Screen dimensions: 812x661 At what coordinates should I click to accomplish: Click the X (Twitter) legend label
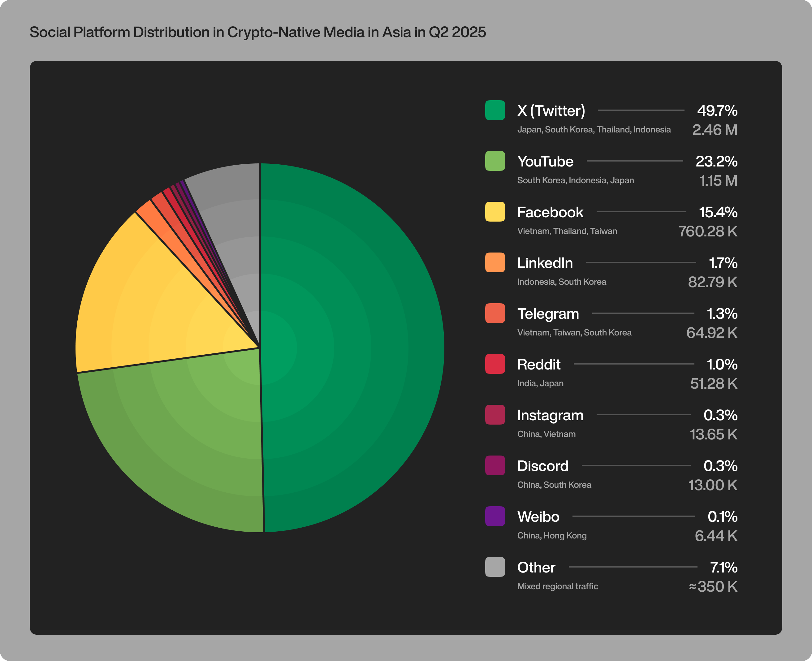pos(551,111)
